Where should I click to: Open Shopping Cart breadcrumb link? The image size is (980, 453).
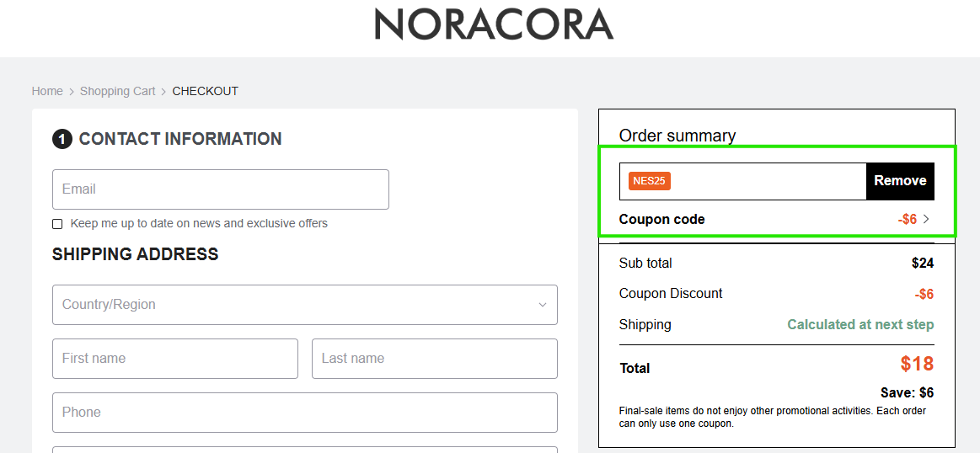pyautogui.click(x=117, y=91)
